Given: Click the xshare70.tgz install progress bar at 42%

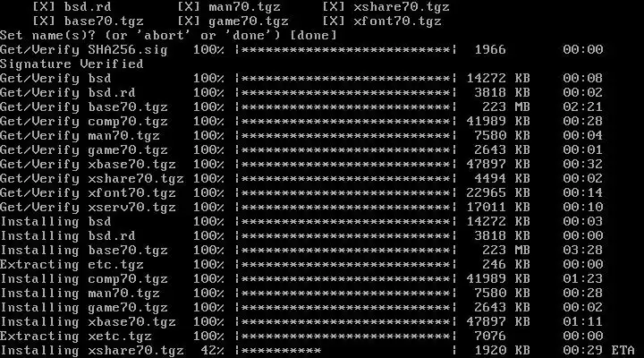Looking at the screenshot, I should pos(346,351).
